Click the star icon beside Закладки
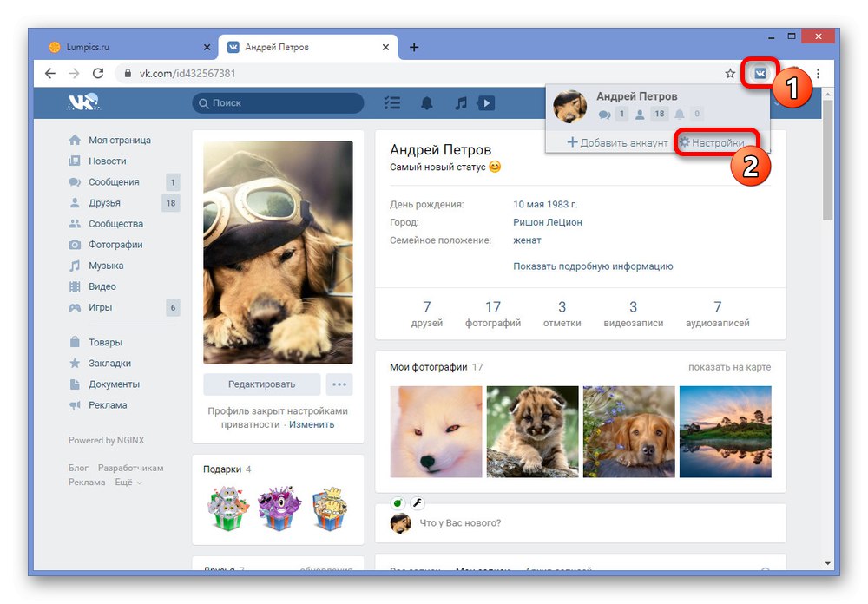This screenshot has height=604, width=868. click(x=75, y=363)
